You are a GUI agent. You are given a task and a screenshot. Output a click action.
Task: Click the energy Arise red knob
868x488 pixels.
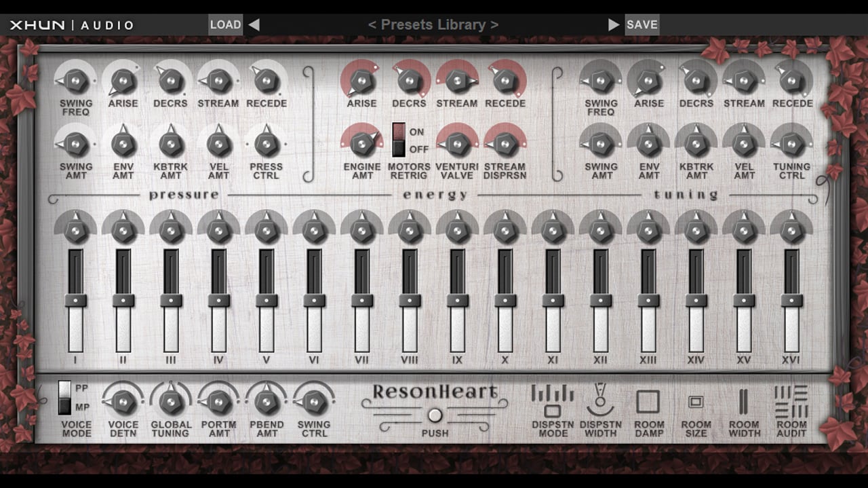point(361,81)
